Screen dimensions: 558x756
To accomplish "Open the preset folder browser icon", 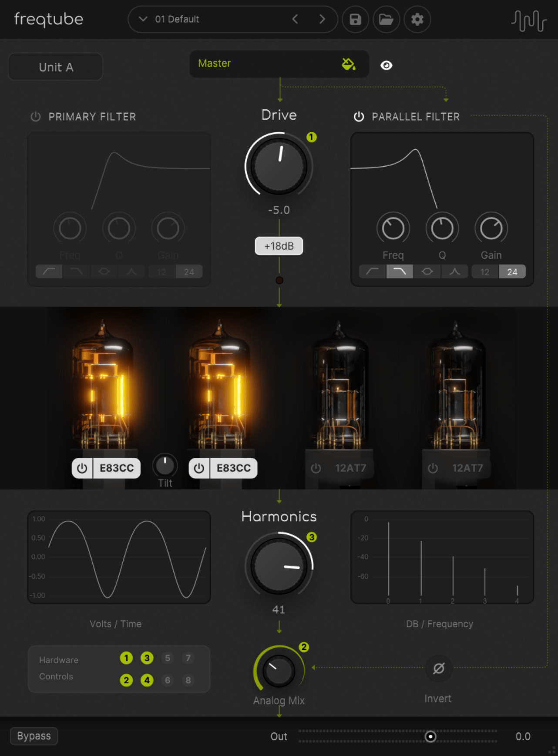I will pyautogui.click(x=386, y=20).
